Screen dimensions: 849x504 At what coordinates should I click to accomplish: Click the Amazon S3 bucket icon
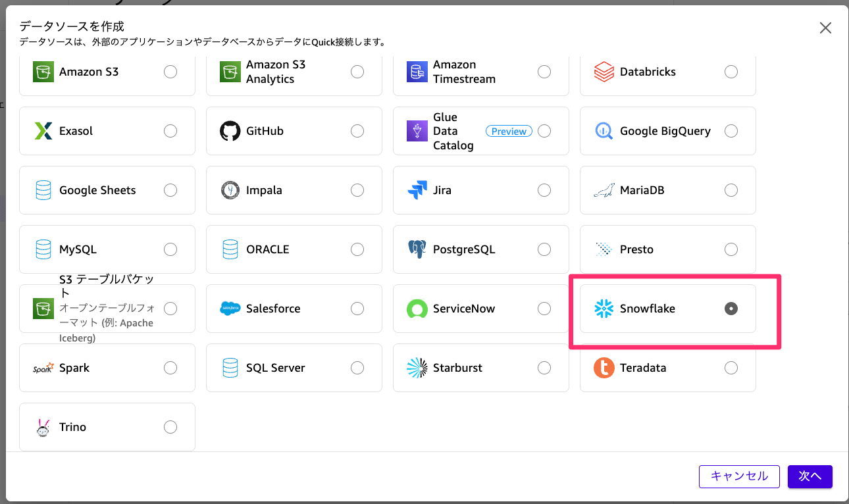(x=43, y=72)
